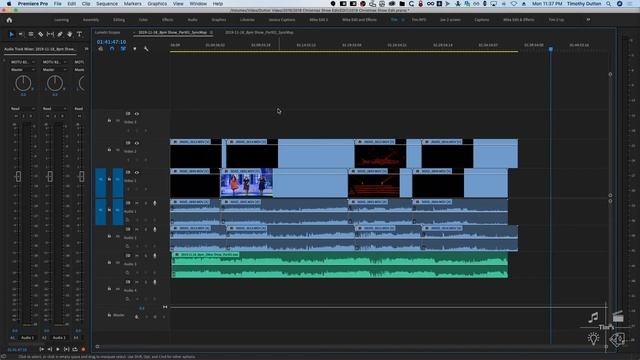This screenshot has width=640, height=360.
Task: Select the Hand tool
Action: (69, 35)
